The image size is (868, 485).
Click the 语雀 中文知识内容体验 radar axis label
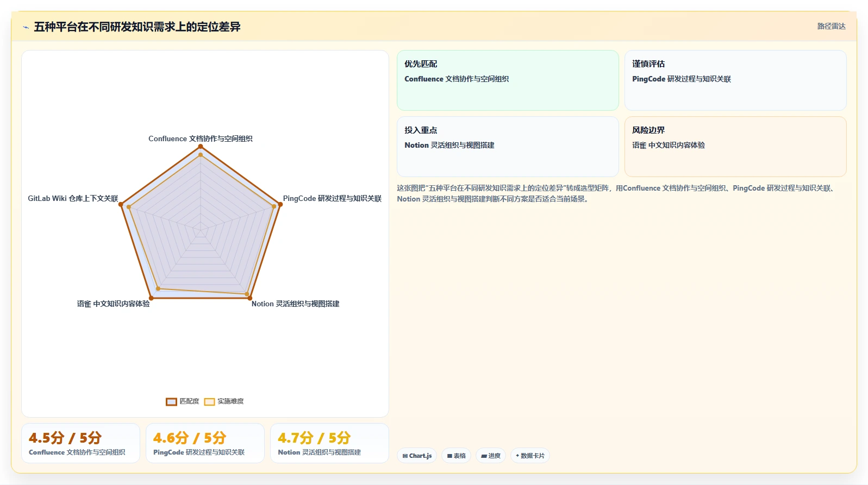pos(113,304)
